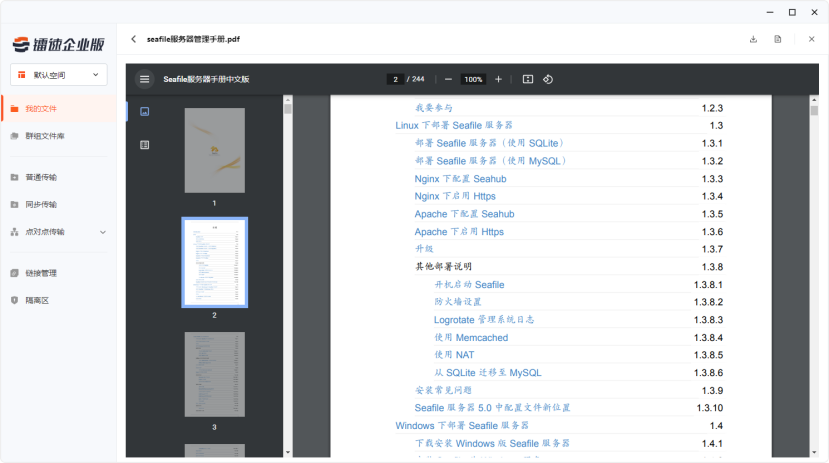This screenshot has height=463, width=829.
Task: Click the document scrollbar down arrow
Action: tap(814, 452)
